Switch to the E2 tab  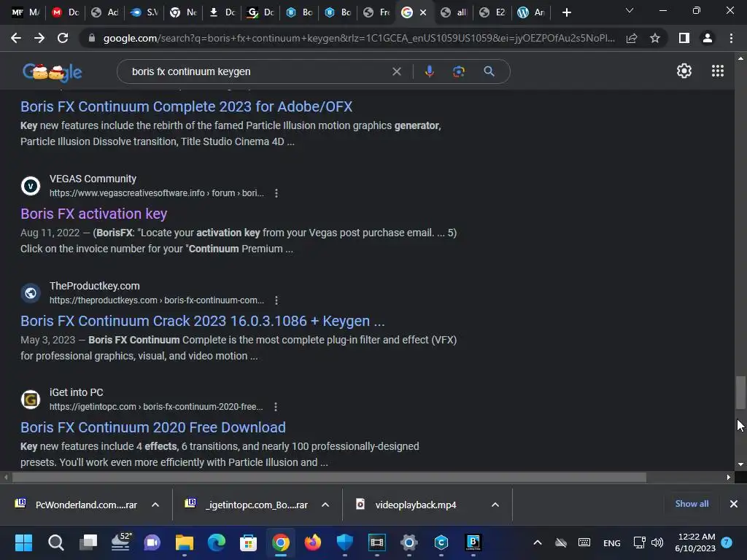(x=492, y=12)
